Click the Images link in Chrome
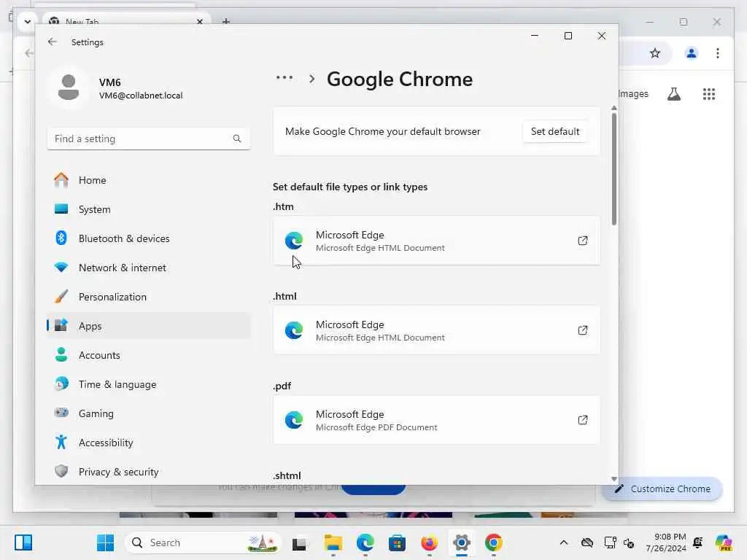 [632, 94]
